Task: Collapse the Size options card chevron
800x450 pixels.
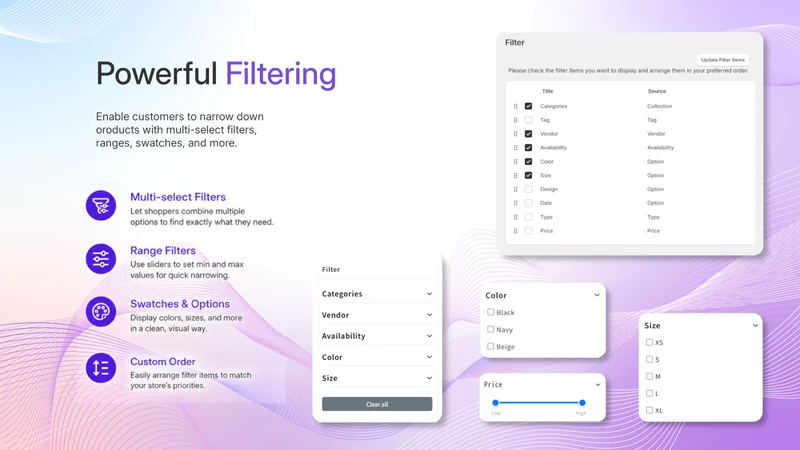Action: (x=755, y=326)
